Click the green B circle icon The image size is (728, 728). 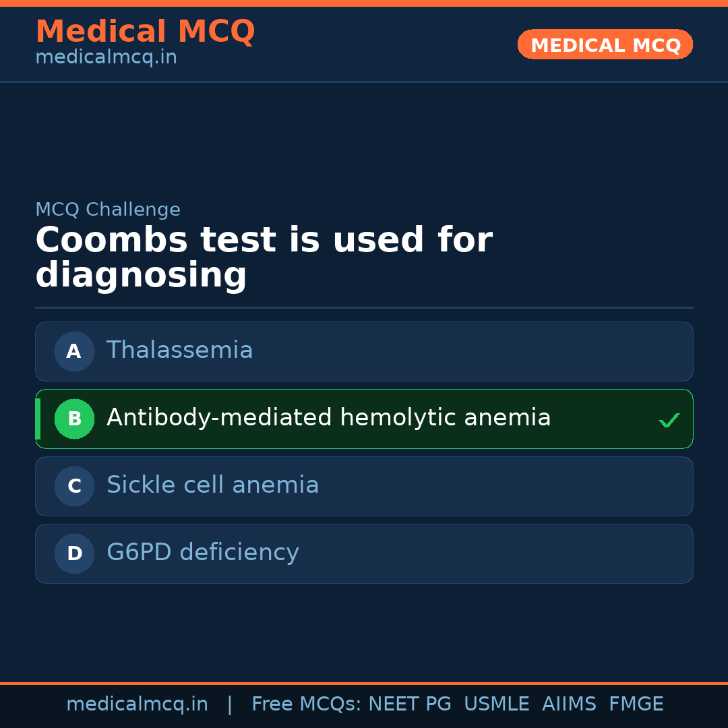point(74,419)
